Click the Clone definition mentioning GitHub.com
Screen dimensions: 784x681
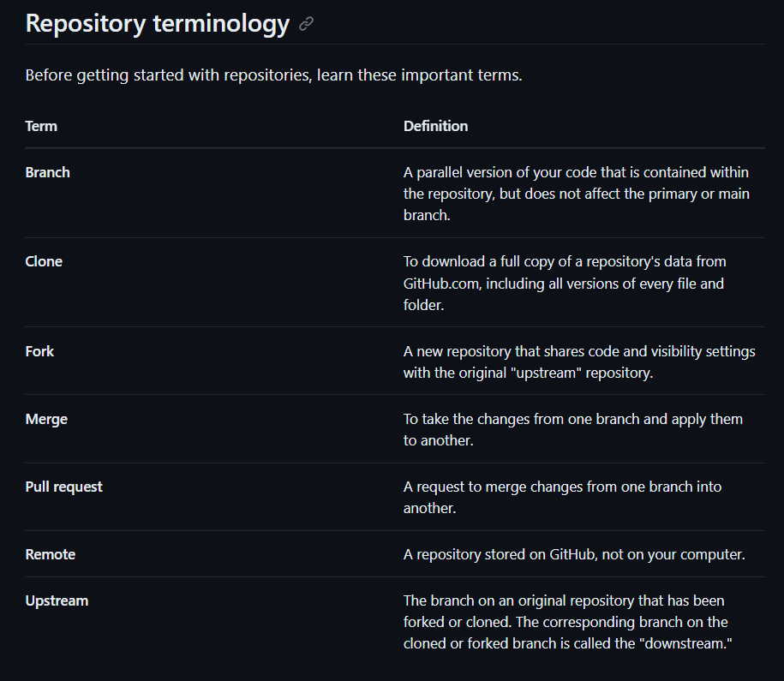565,283
